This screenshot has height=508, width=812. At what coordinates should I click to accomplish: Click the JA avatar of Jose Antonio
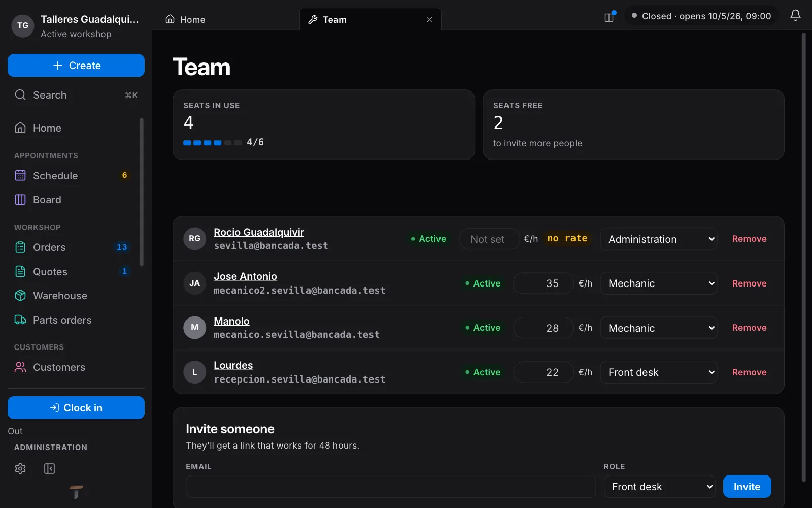tap(195, 283)
